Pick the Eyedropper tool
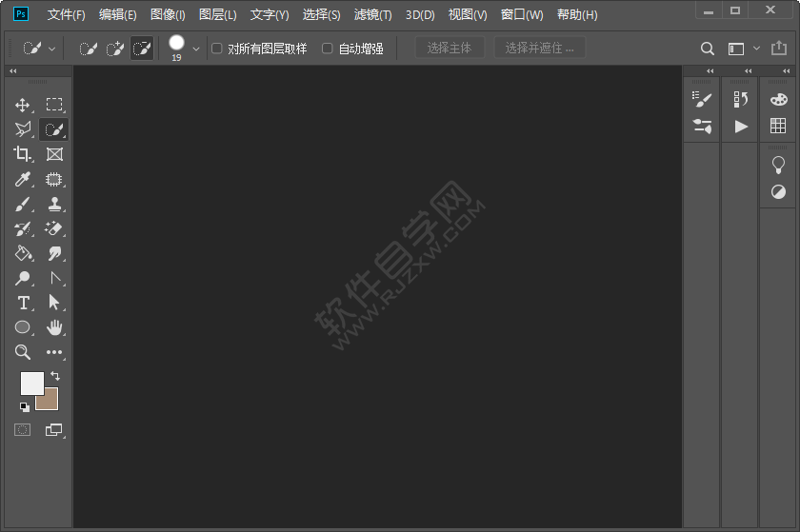Screen dimensions: 800x532 pos(23,179)
